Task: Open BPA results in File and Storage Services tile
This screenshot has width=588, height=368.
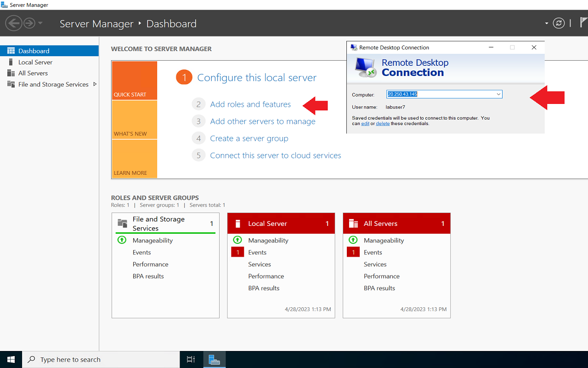Action: [x=148, y=276]
